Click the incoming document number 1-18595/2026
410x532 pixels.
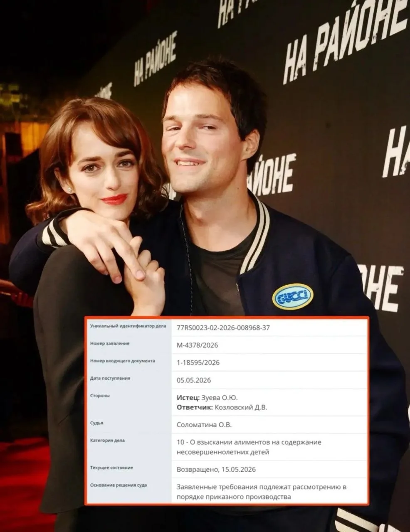click(198, 362)
